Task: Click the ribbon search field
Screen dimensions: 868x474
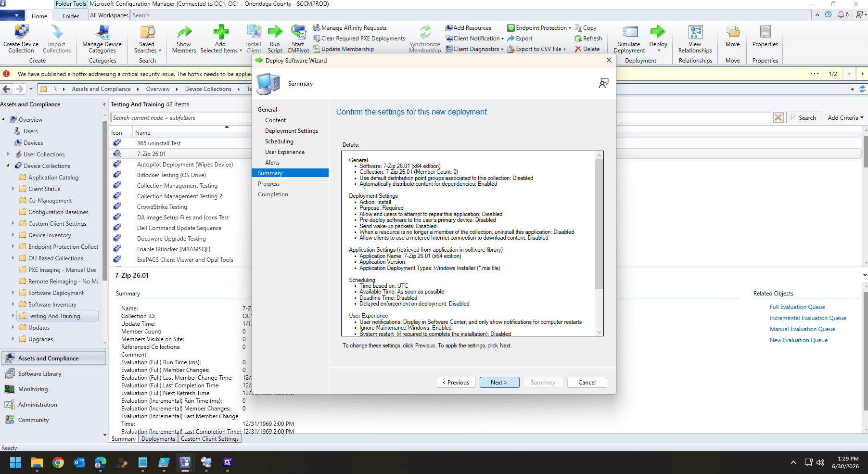Action: click(x=471, y=15)
